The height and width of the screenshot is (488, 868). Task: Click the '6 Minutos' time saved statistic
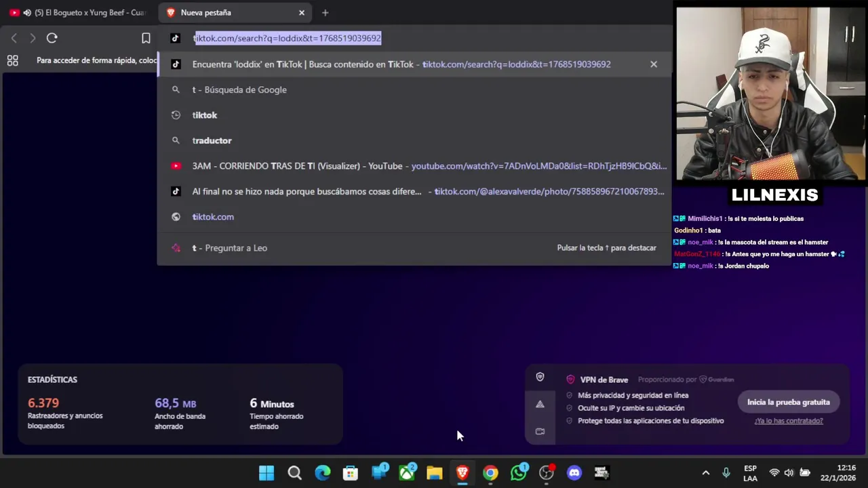point(272,403)
